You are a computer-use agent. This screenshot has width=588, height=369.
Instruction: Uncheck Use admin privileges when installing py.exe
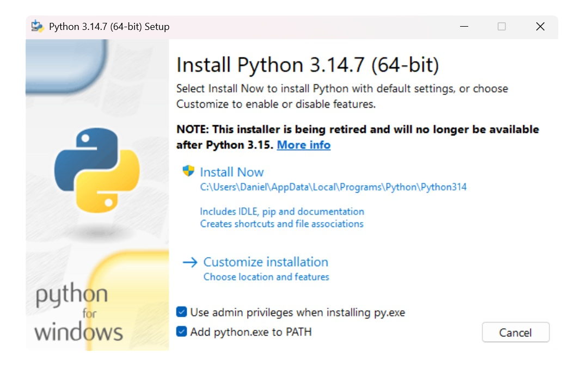(x=181, y=312)
